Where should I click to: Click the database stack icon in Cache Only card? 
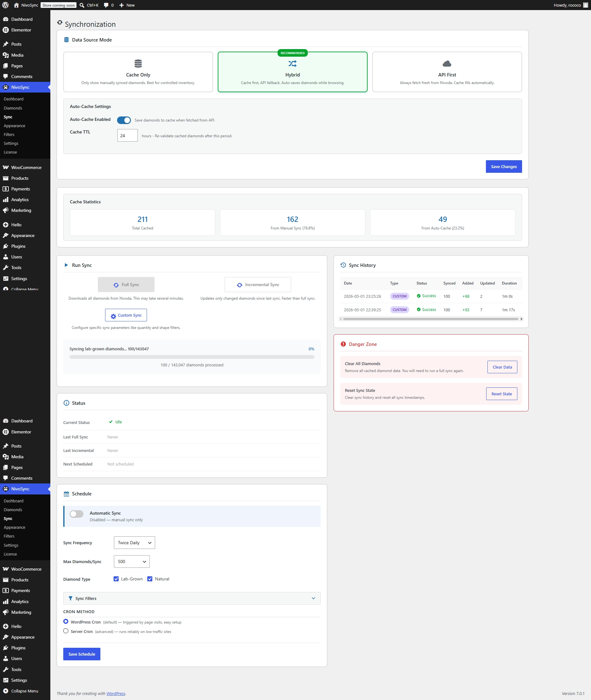(138, 63)
